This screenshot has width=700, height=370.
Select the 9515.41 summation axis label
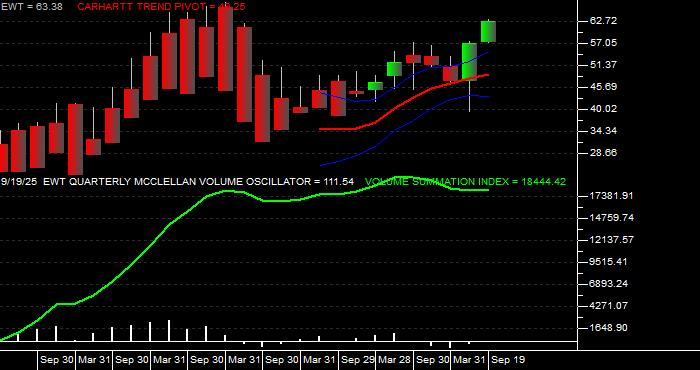tap(608, 262)
